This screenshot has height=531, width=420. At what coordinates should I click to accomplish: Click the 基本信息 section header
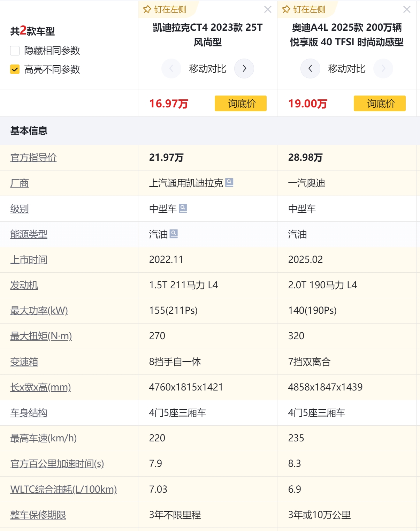coord(29,131)
